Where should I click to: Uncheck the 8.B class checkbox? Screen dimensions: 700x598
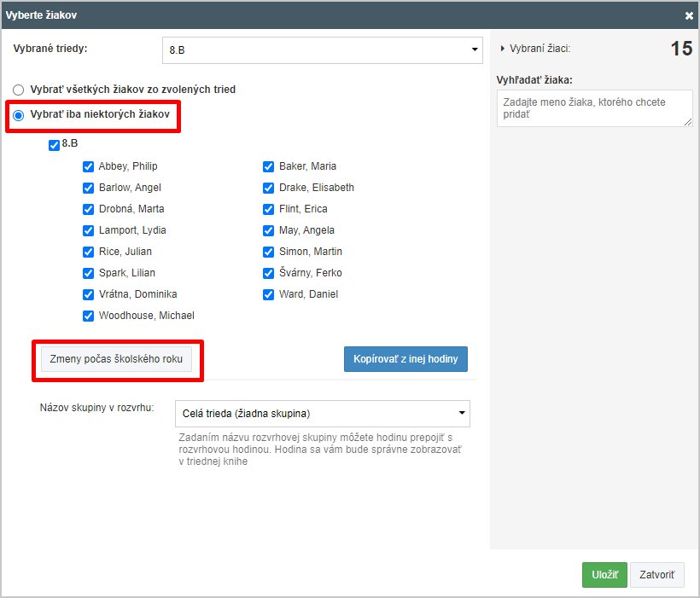point(54,145)
